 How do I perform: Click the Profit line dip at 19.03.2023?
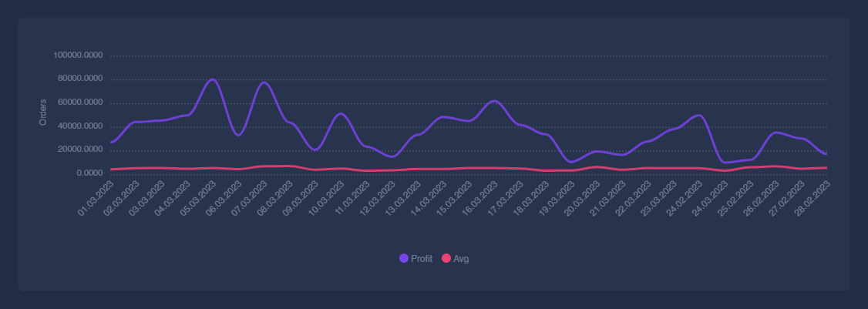click(x=571, y=162)
